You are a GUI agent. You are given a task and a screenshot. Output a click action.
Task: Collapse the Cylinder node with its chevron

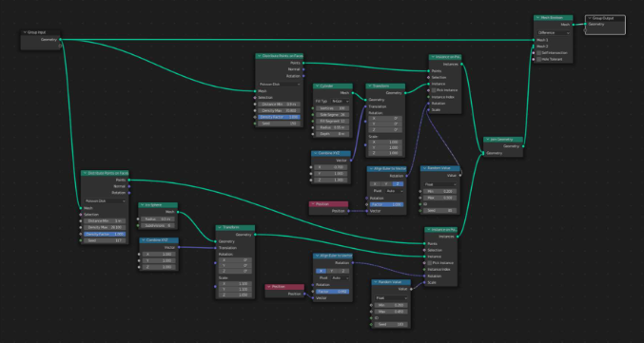pyautogui.click(x=317, y=86)
